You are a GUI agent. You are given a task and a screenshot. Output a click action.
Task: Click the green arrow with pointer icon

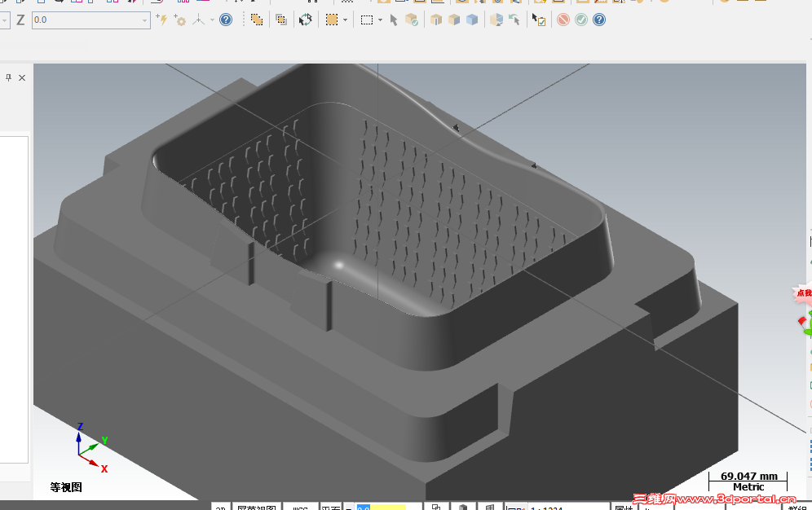coord(514,20)
